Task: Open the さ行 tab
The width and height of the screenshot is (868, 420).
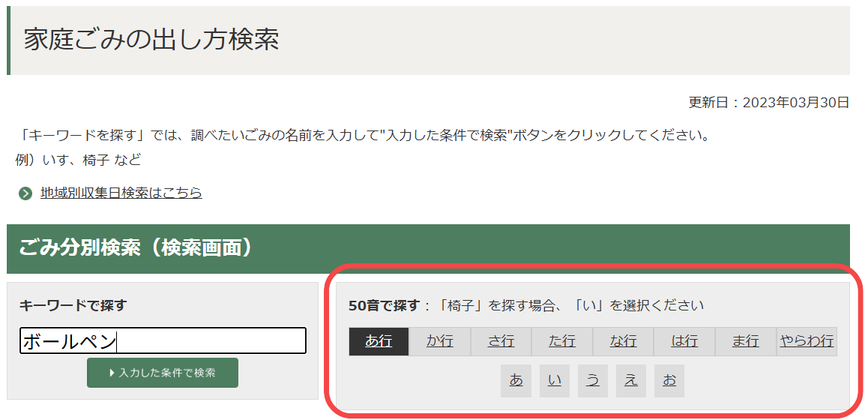Action: [501, 341]
